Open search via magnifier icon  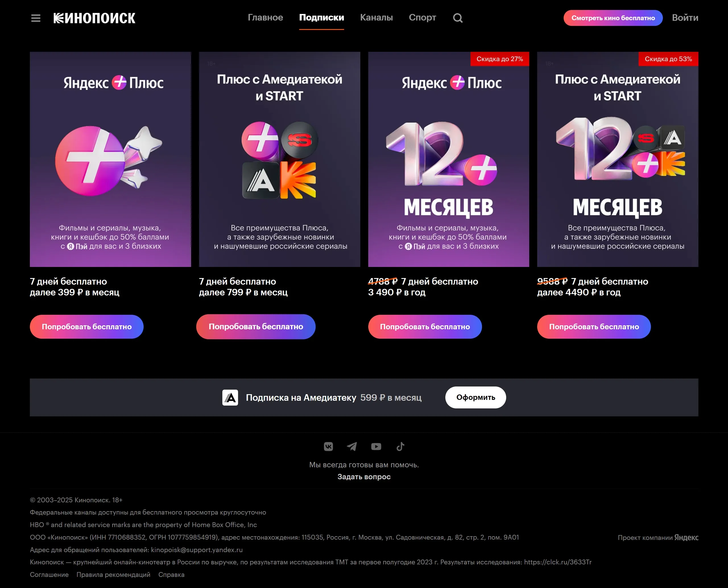click(458, 18)
